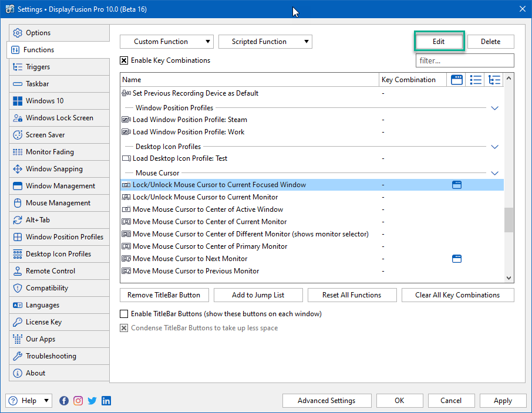Open the LinkedIn icon link

tap(106, 401)
